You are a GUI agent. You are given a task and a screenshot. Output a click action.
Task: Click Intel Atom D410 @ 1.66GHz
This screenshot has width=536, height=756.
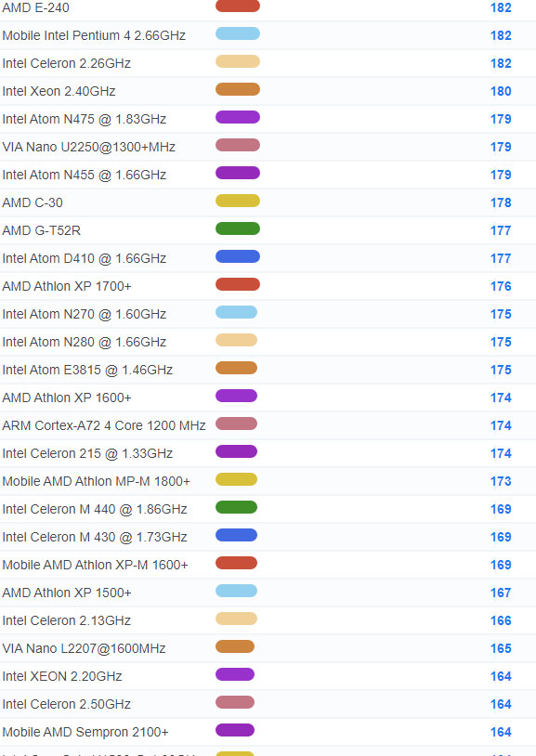85,258
